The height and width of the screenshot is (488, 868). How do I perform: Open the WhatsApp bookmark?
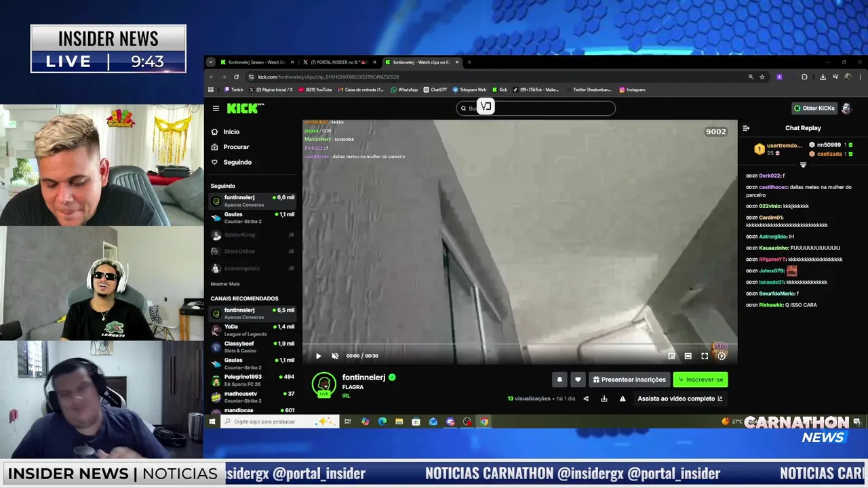(x=404, y=89)
